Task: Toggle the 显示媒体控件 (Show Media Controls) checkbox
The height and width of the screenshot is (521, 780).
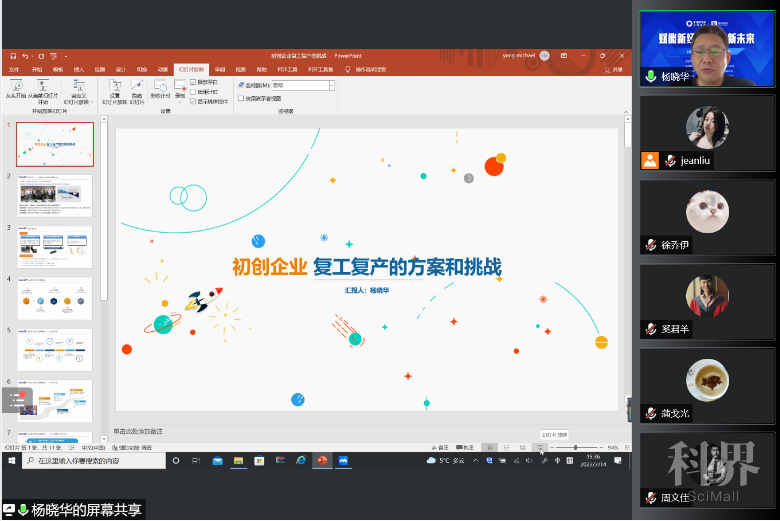Action: pos(194,101)
